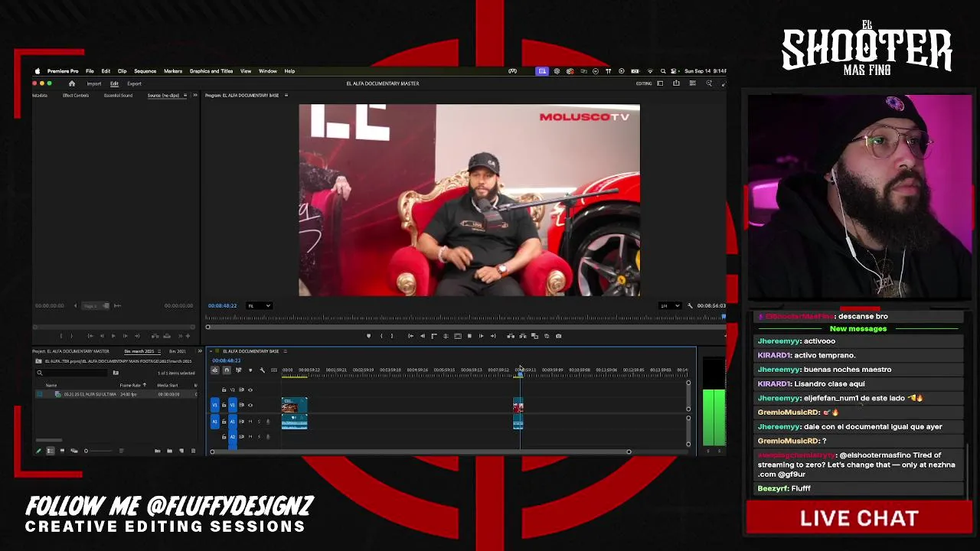Open the Workspaces panel icon
This screenshot has height=551, width=980.
point(661,83)
